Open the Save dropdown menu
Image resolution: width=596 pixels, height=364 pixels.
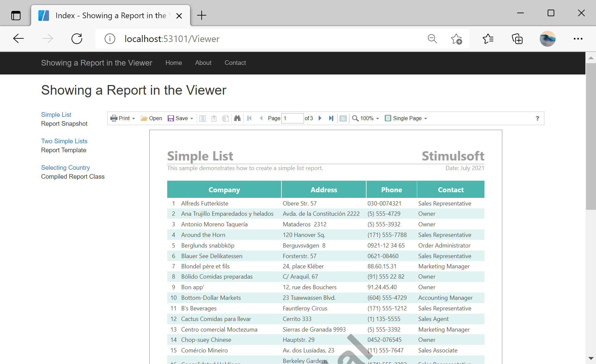(180, 118)
